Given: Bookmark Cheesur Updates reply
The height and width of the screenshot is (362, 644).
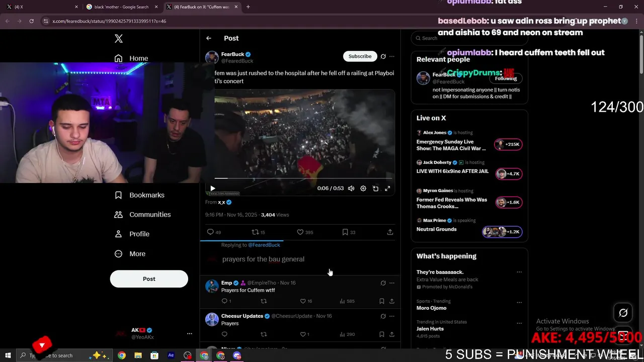Looking at the screenshot, I should click(x=382, y=334).
